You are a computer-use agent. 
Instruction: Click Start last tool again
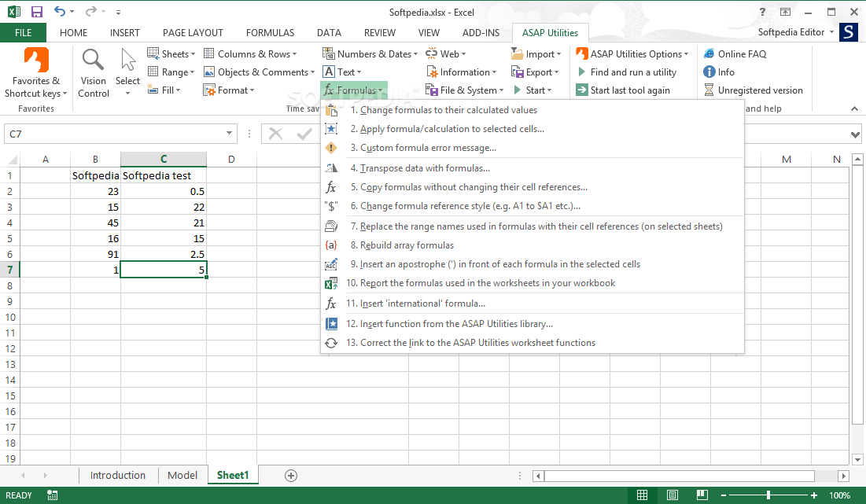(623, 90)
